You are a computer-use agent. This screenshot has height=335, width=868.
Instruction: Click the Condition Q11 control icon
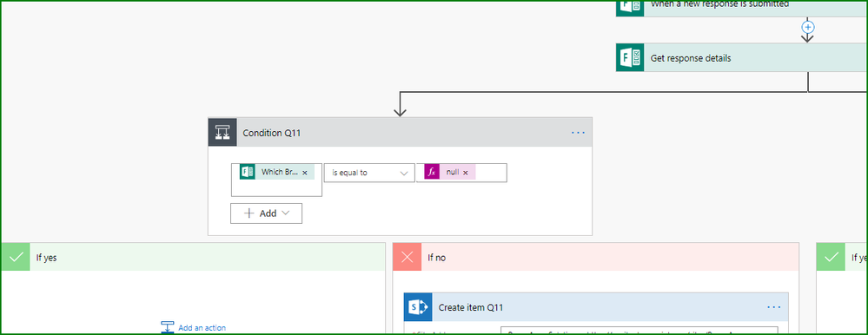coord(222,132)
